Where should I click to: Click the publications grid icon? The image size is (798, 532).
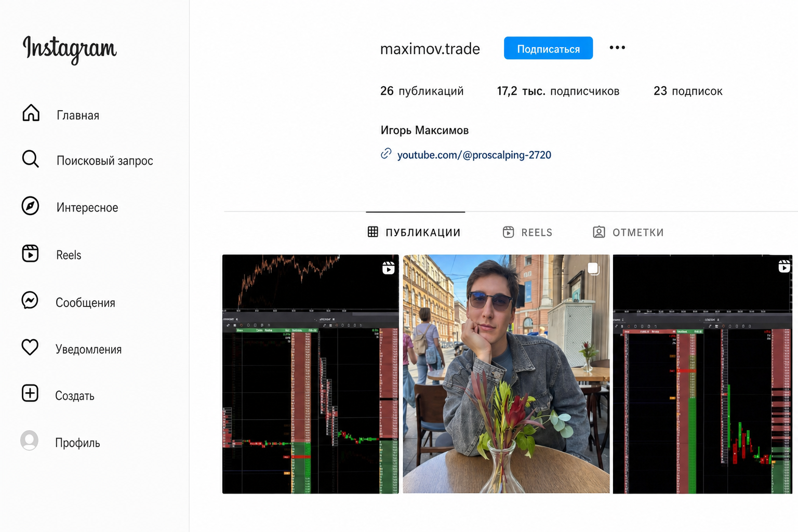point(373,232)
